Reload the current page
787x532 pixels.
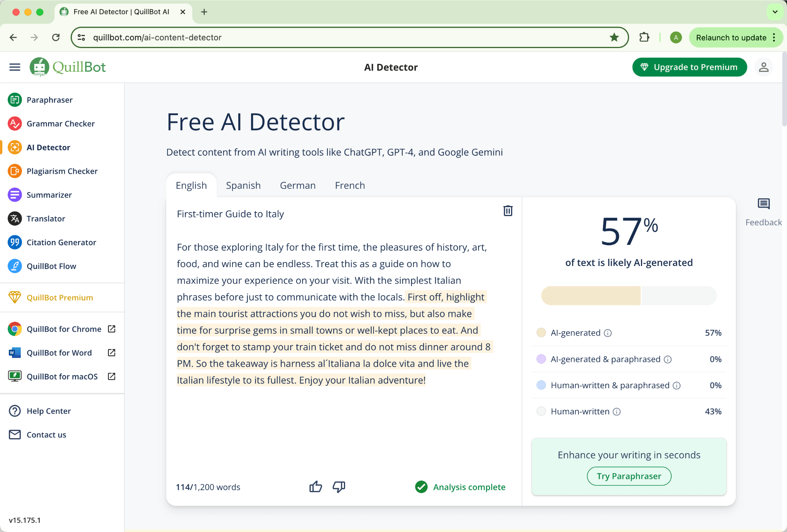point(56,37)
